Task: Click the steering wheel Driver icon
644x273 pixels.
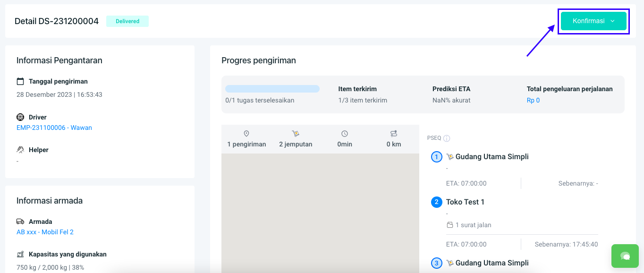Action: (x=20, y=117)
